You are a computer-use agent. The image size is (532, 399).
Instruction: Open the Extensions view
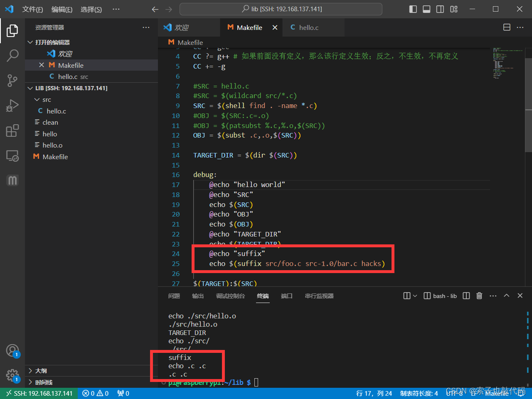point(12,131)
